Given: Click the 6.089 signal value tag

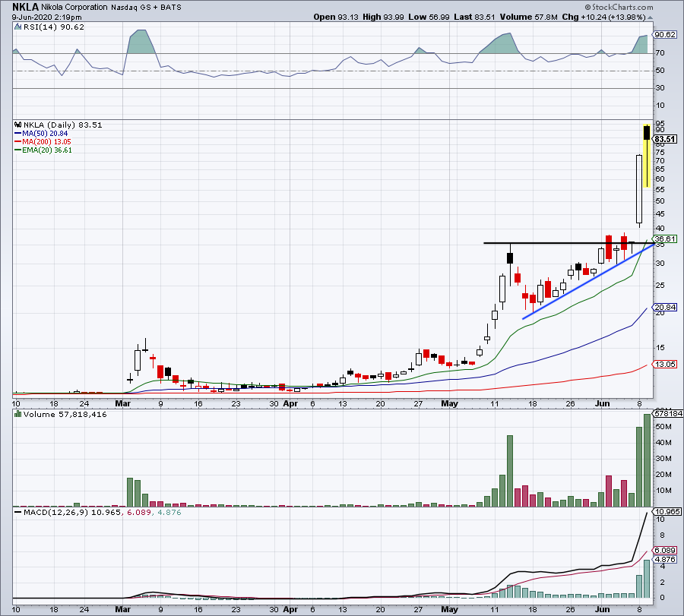Looking at the screenshot, I should coord(665,550).
